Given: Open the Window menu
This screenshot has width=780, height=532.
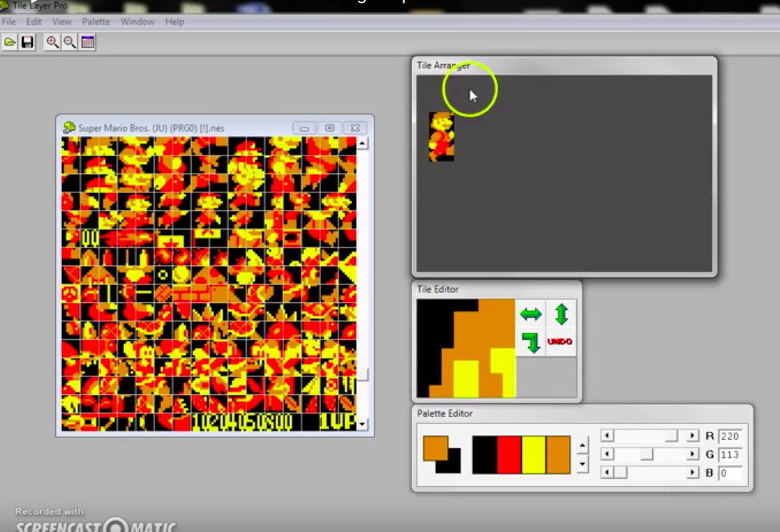Looking at the screenshot, I should (x=137, y=22).
